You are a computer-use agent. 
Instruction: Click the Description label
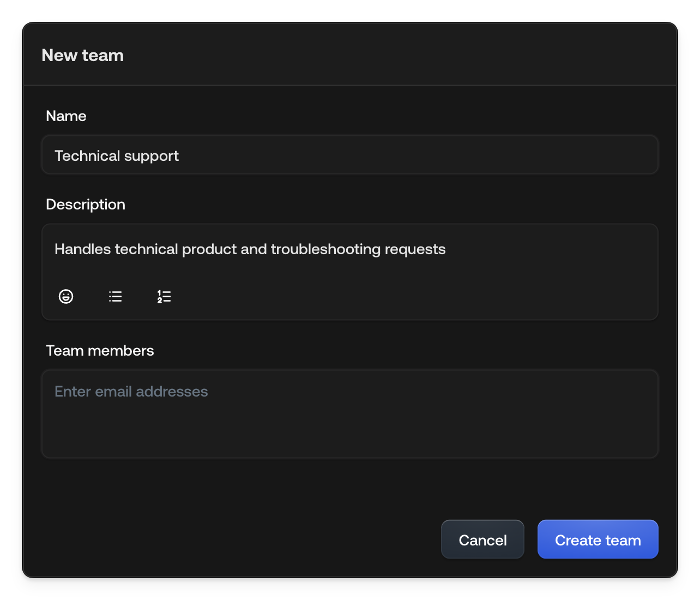(x=85, y=204)
